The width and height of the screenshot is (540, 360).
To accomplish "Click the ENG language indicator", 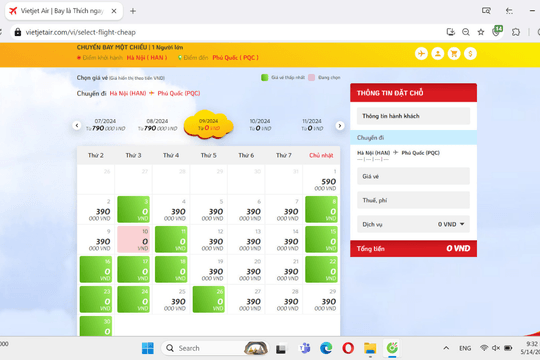I will click(x=465, y=348).
